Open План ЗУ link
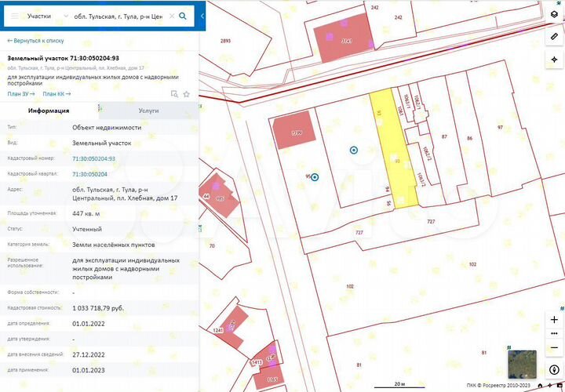 (x=21, y=94)
